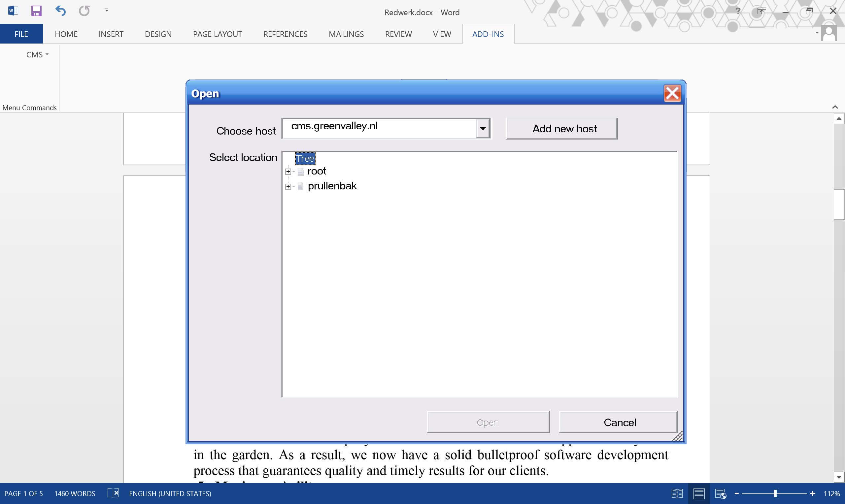
Task: Click the document scrollbar up arrow
Action: point(839,118)
